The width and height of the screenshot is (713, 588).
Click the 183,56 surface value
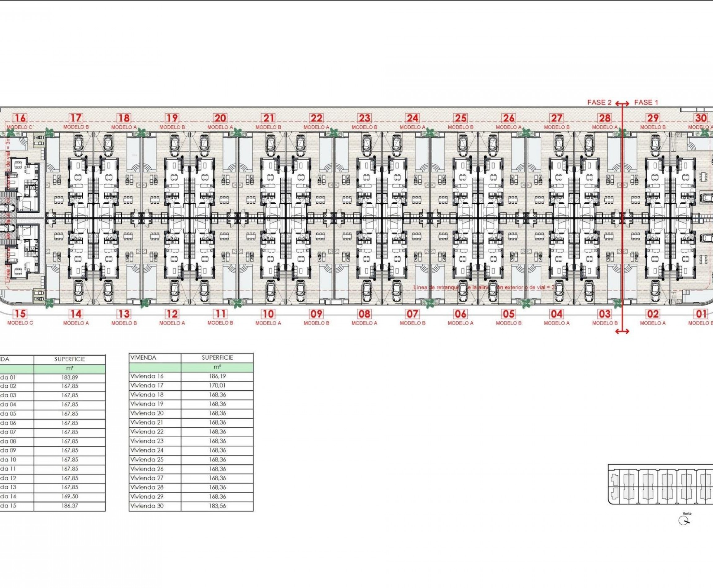coord(217,506)
